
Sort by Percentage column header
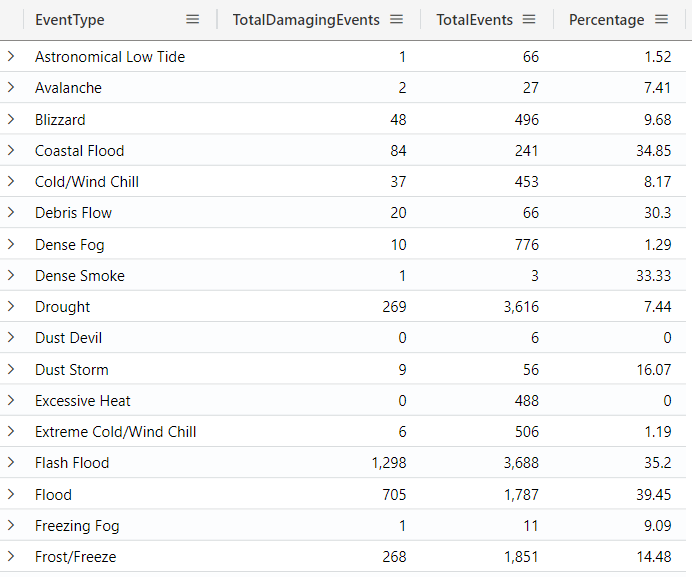coord(606,20)
